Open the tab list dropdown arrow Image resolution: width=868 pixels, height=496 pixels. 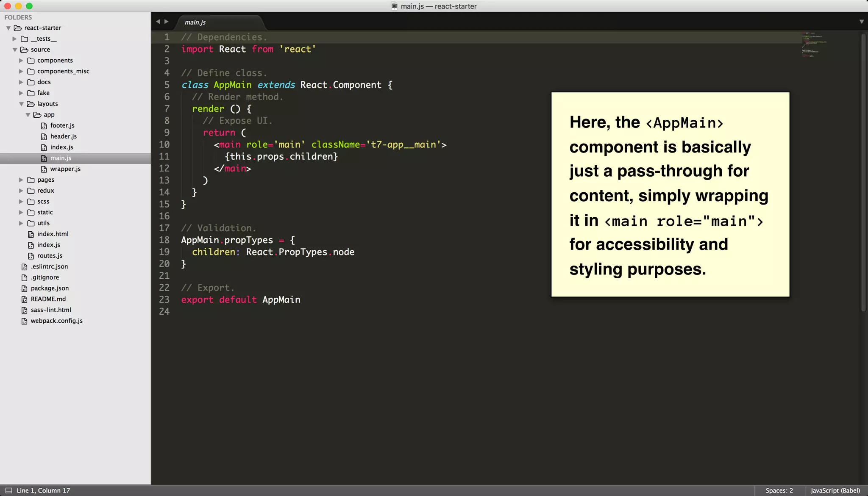(x=862, y=22)
